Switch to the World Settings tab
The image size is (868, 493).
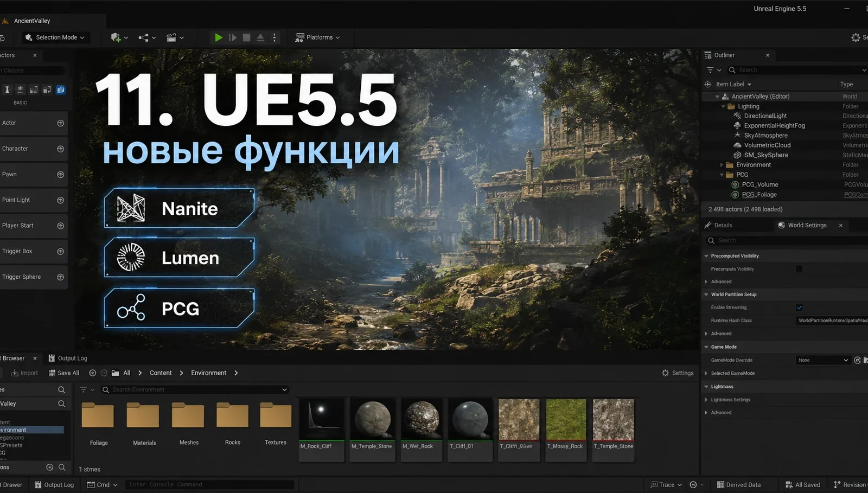click(x=802, y=225)
